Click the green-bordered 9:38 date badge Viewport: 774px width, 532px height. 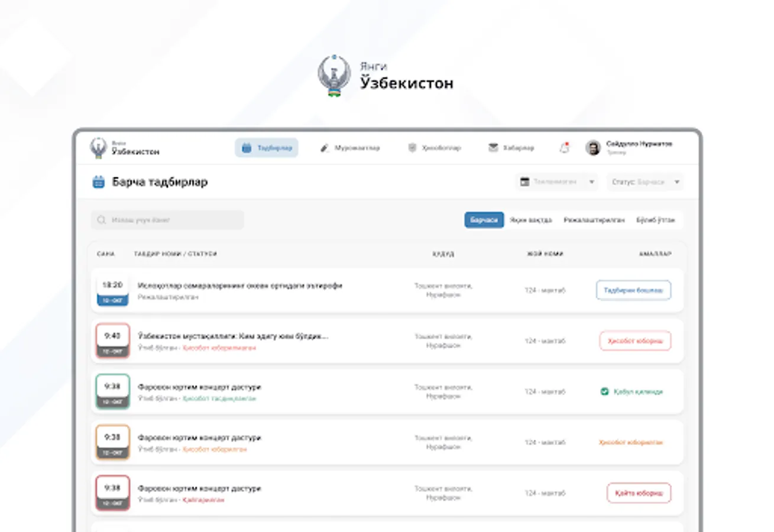(x=112, y=392)
